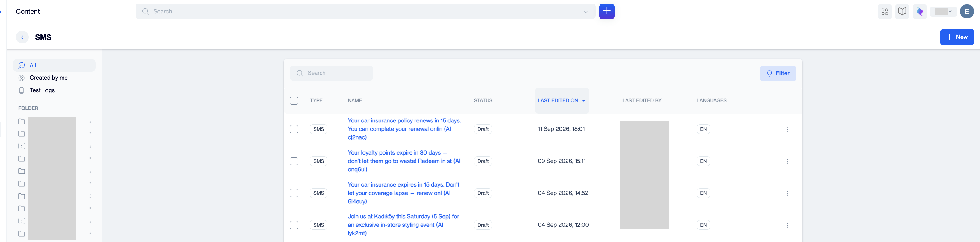This screenshot has height=242, width=980.
Task: Open the Filter panel
Action: coord(778,73)
